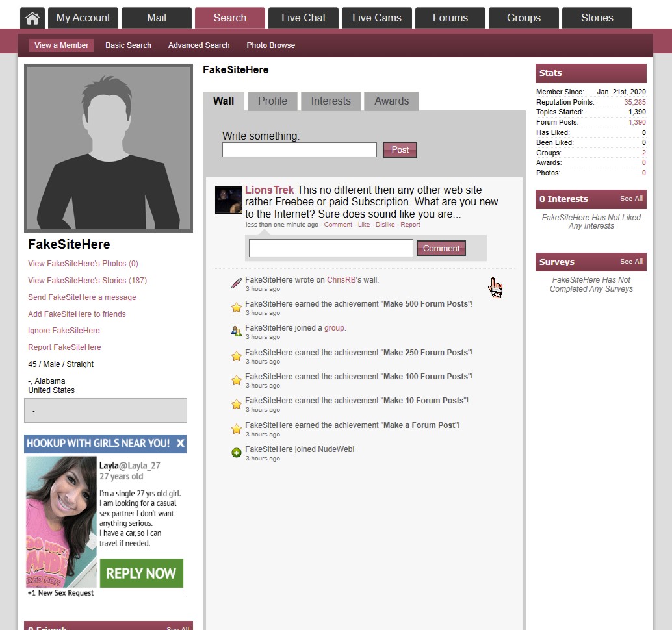
Task: Select Advanced Search in the submenu
Action: (199, 45)
